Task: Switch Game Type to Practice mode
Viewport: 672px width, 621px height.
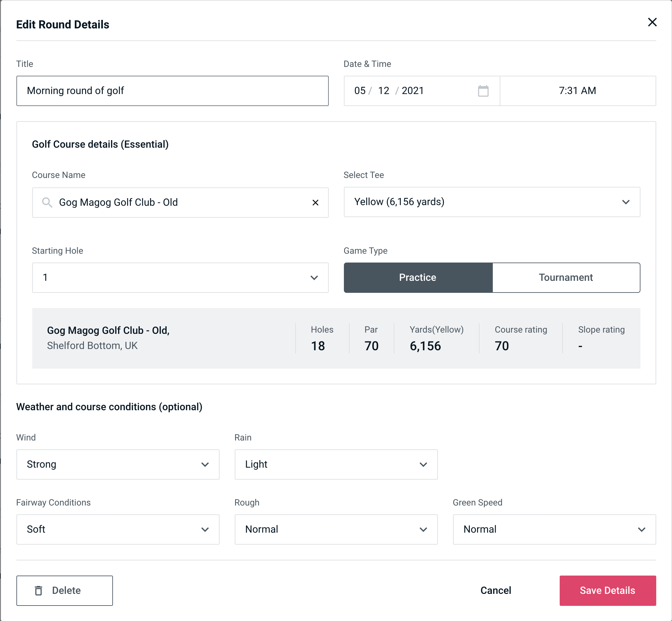Action: (417, 277)
